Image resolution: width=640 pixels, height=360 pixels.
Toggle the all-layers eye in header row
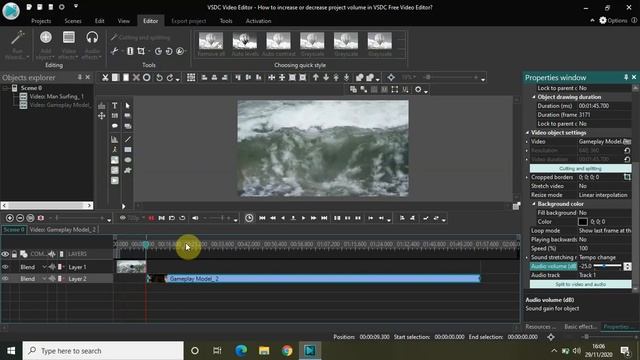click(5, 254)
